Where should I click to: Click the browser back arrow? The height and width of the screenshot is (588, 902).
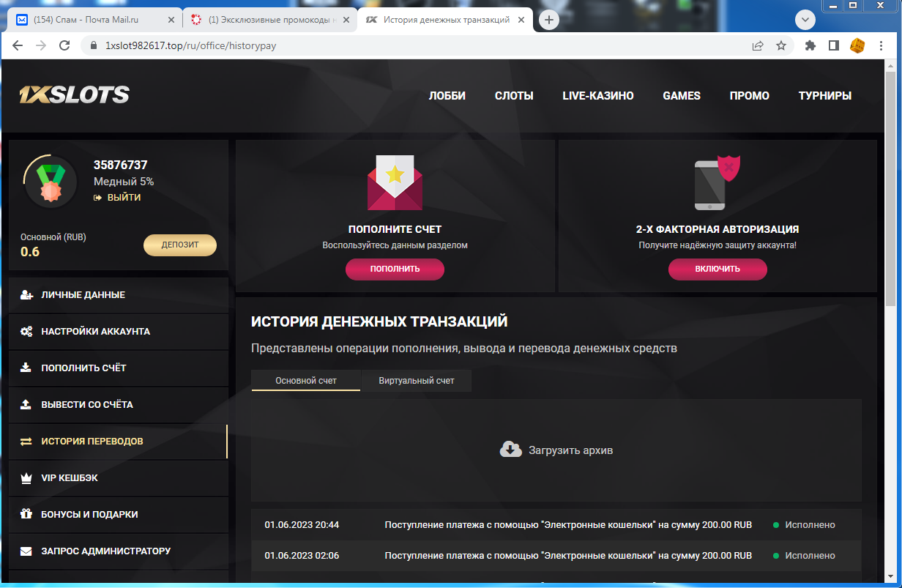[x=18, y=45]
